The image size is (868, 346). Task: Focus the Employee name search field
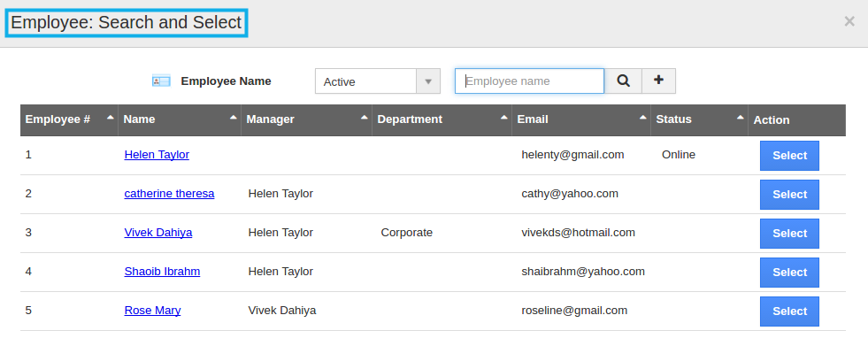(529, 81)
